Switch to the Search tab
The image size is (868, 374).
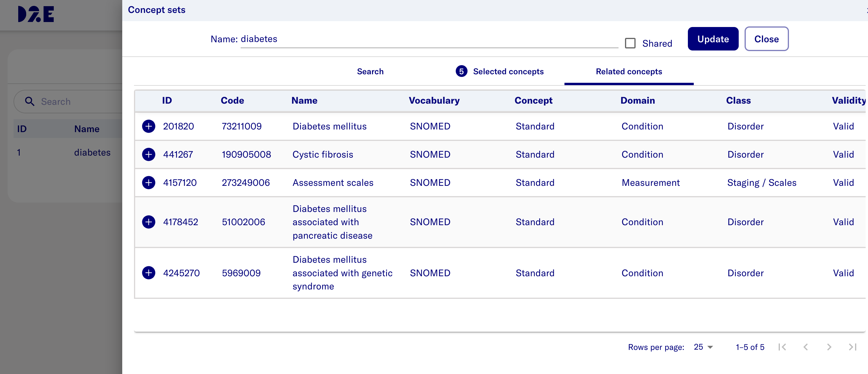370,71
